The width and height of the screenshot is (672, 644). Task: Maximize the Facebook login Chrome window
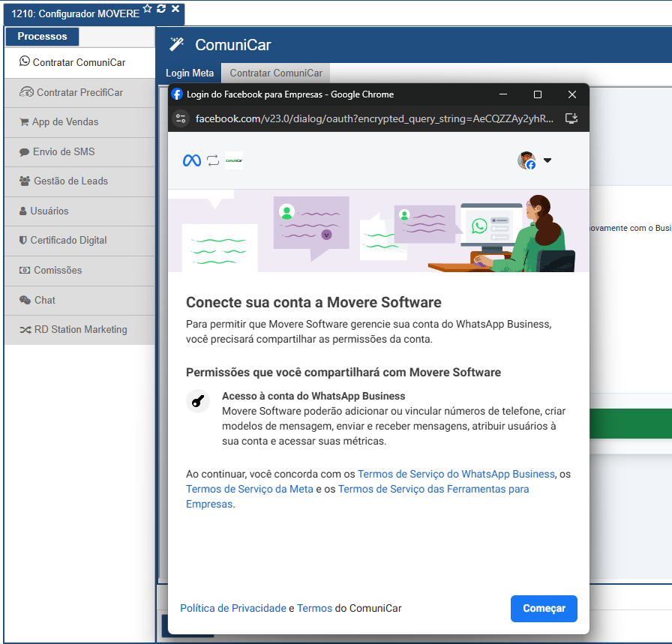pos(538,94)
